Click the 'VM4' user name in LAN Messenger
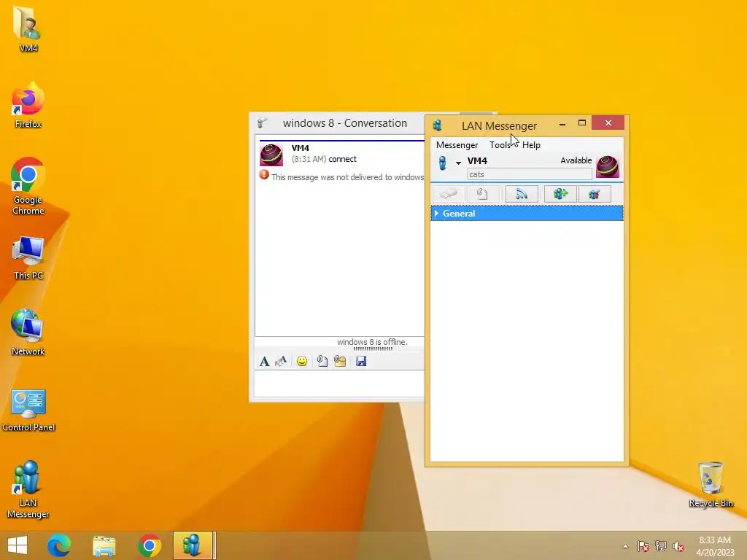The height and width of the screenshot is (560, 747). coord(477,161)
